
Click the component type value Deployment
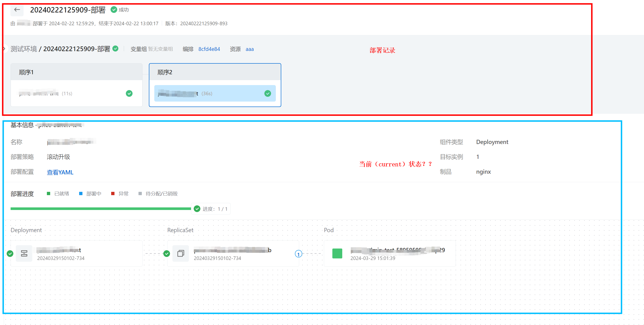(x=492, y=142)
